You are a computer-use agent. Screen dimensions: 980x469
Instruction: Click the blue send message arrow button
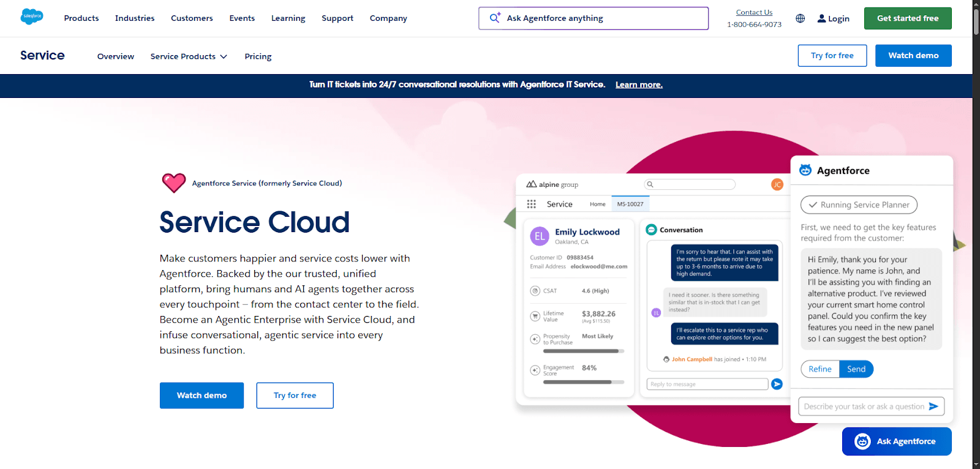tap(777, 384)
